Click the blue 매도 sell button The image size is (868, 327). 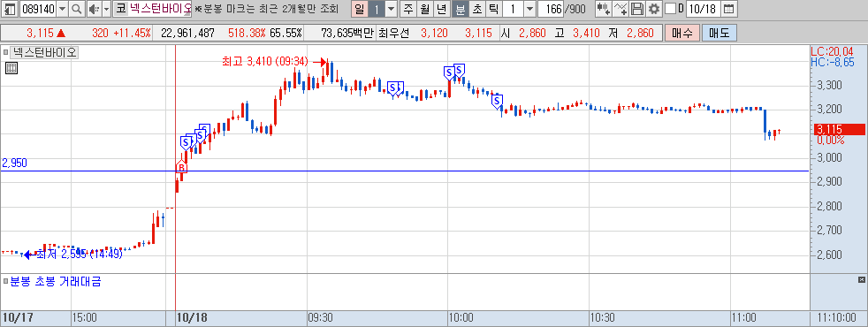coord(720,34)
